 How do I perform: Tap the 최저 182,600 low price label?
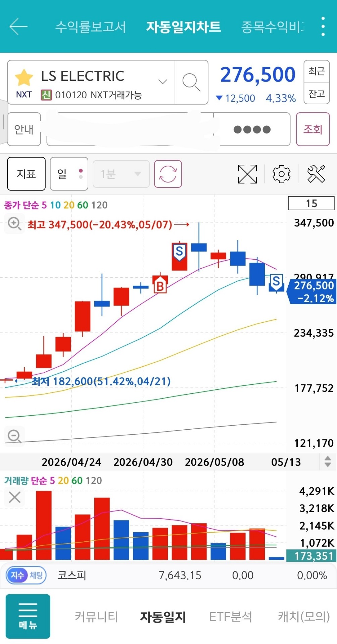101,381
